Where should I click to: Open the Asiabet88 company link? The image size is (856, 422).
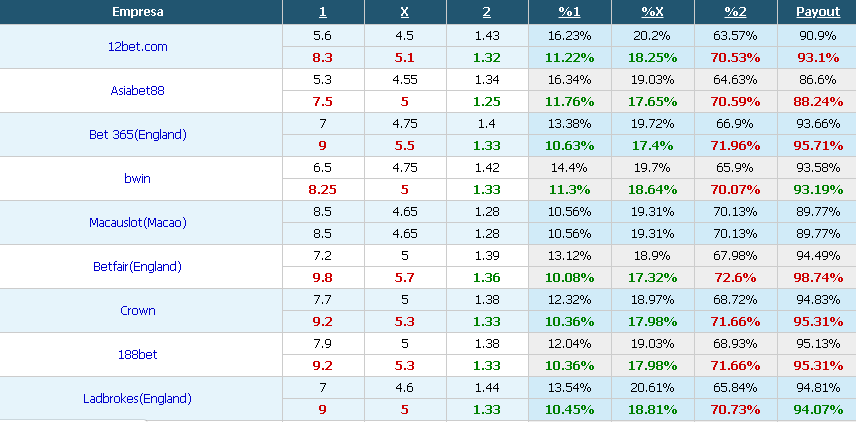[x=138, y=91]
